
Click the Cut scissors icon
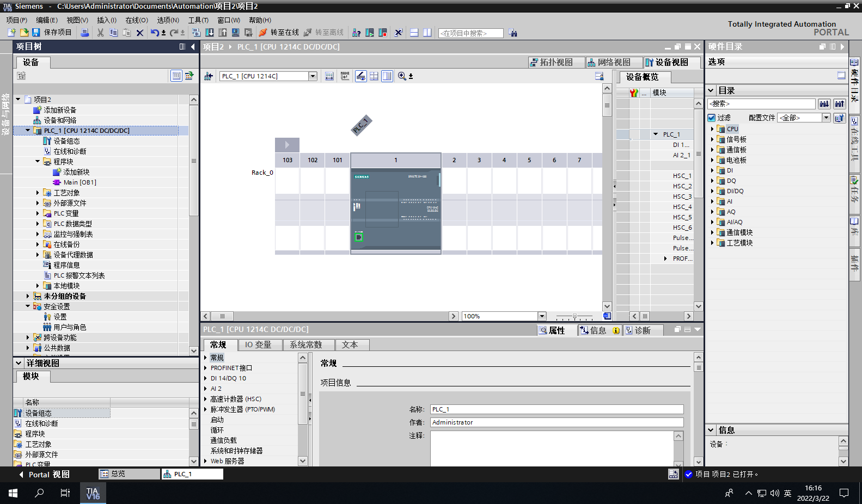pos(100,33)
